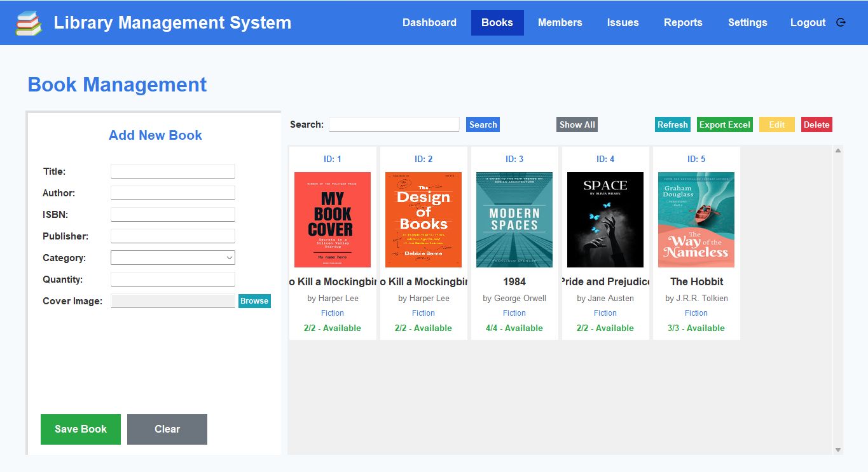The height and width of the screenshot is (472, 868).
Task: Open the Category dropdown
Action: [x=172, y=257]
